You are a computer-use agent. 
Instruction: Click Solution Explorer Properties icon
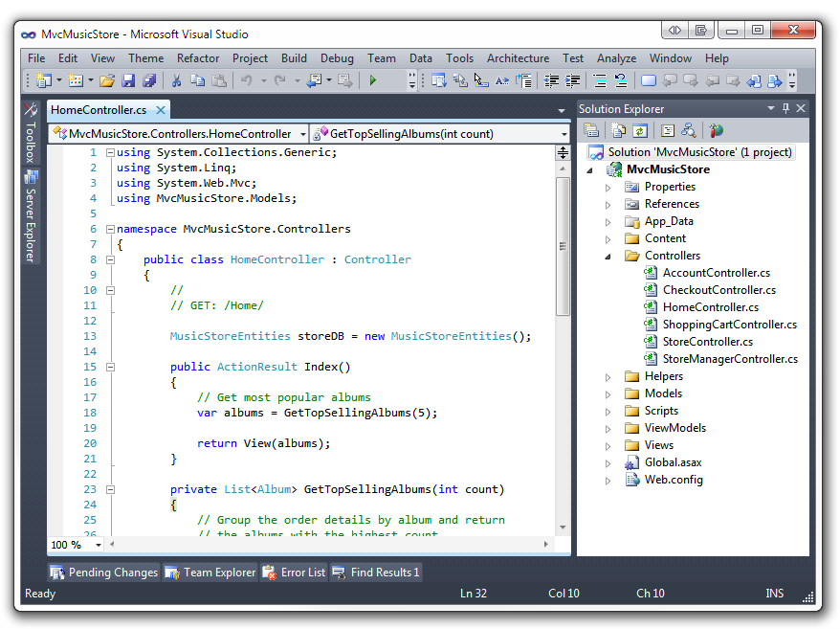click(591, 130)
